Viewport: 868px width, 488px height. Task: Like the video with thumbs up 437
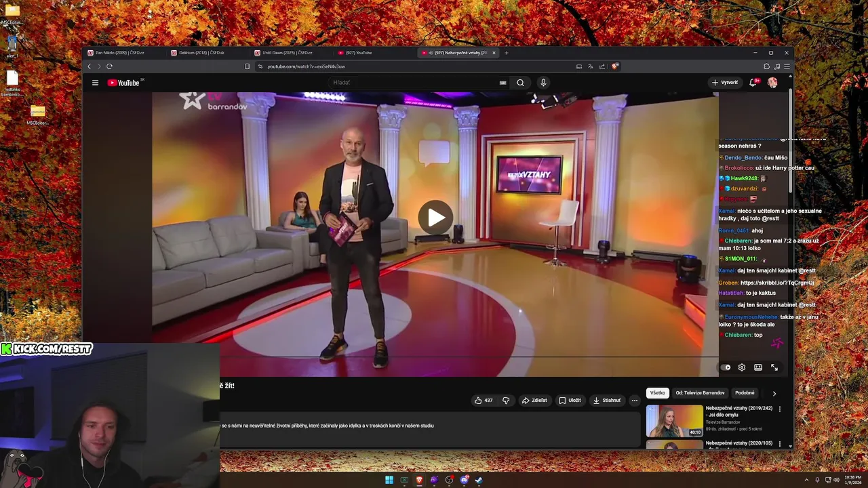pyautogui.click(x=484, y=401)
